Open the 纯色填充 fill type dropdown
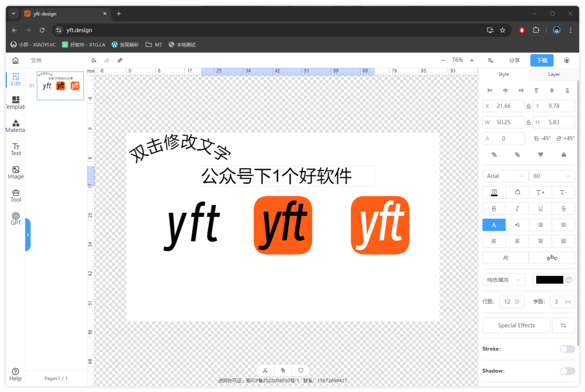Screen dimensions: 585x392 [x=503, y=280]
